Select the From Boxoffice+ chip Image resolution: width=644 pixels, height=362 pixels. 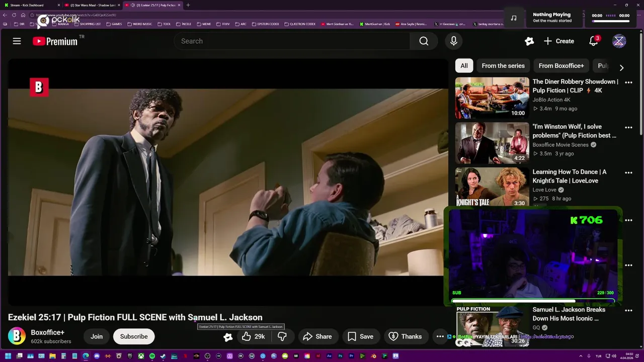click(x=561, y=66)
